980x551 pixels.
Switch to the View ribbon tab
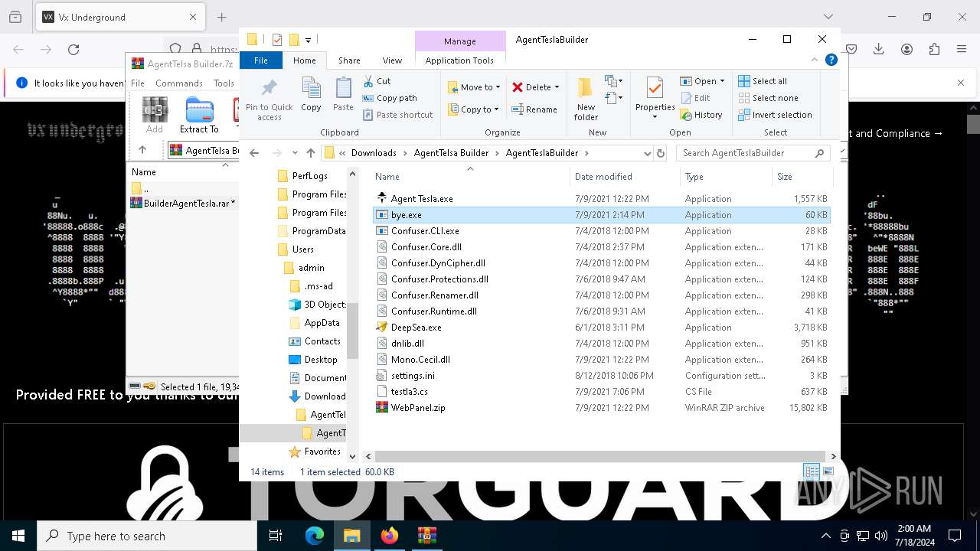point(392,60)
